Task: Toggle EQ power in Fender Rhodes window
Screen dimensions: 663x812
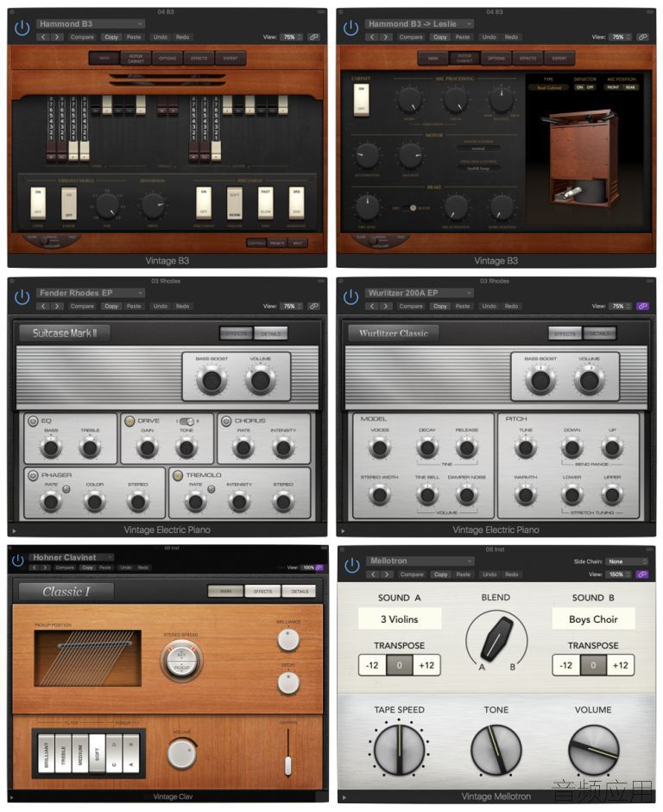Action: click(33, 421)
